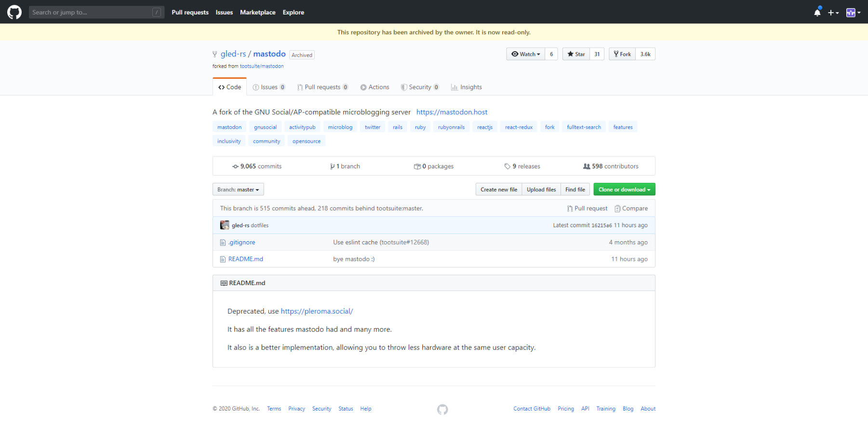This screenshot has height=439, width=868.
Task: Click the footer GitHub mark icon
Action: 442,410
